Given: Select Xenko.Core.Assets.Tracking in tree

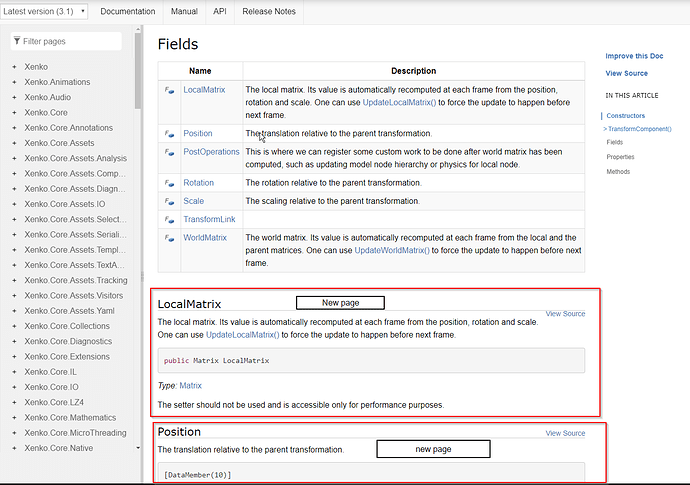Looking at the screenshot, I should (76, 280).
